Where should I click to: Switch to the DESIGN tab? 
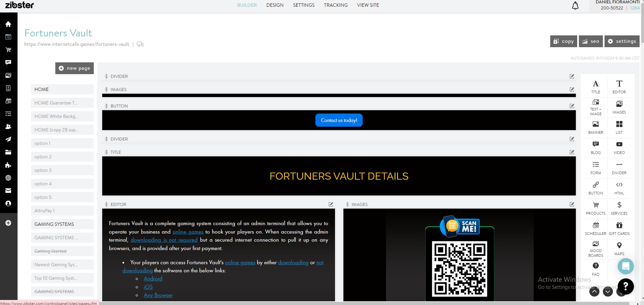coord(275,5)
